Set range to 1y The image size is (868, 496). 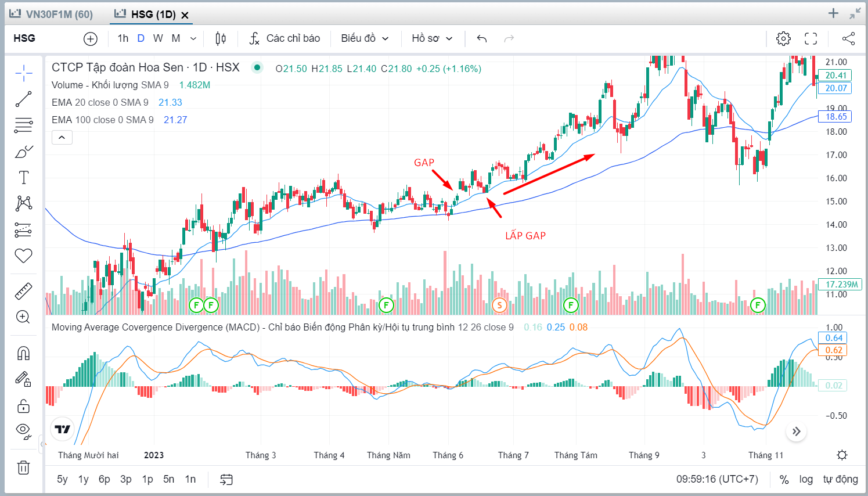pyautogui.click(x=84, y=479)
